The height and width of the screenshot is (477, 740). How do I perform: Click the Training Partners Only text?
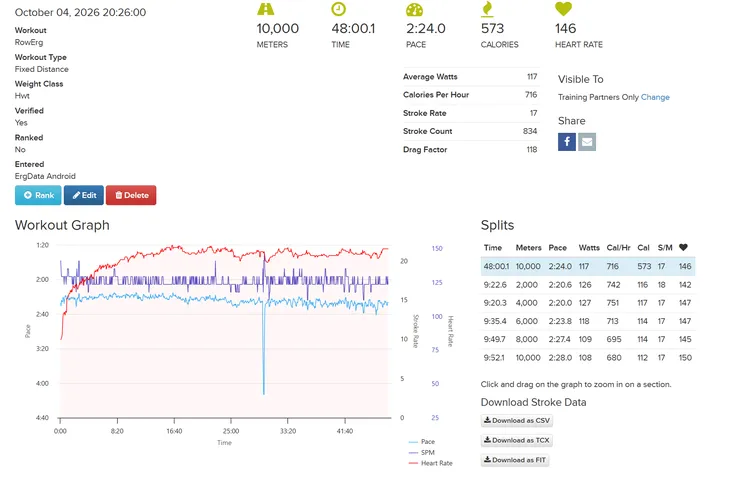click(598, 97)
